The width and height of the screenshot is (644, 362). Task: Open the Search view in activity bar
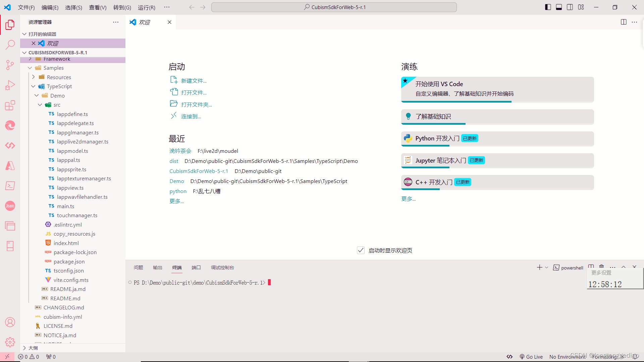[10, 45]
